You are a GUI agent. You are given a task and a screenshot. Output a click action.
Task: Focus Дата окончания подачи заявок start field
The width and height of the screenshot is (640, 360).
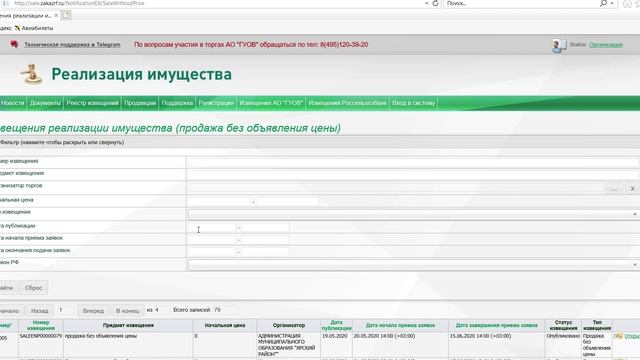pyautogui.click(x=211, y=252)
